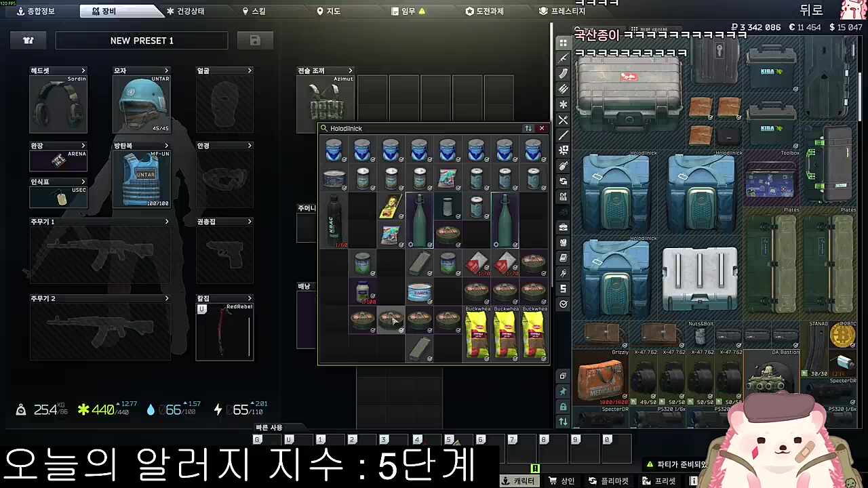Click the pin icon at the stash sidebar bottom
Viewport: 868px width, 488px height.
click(563, 392)
